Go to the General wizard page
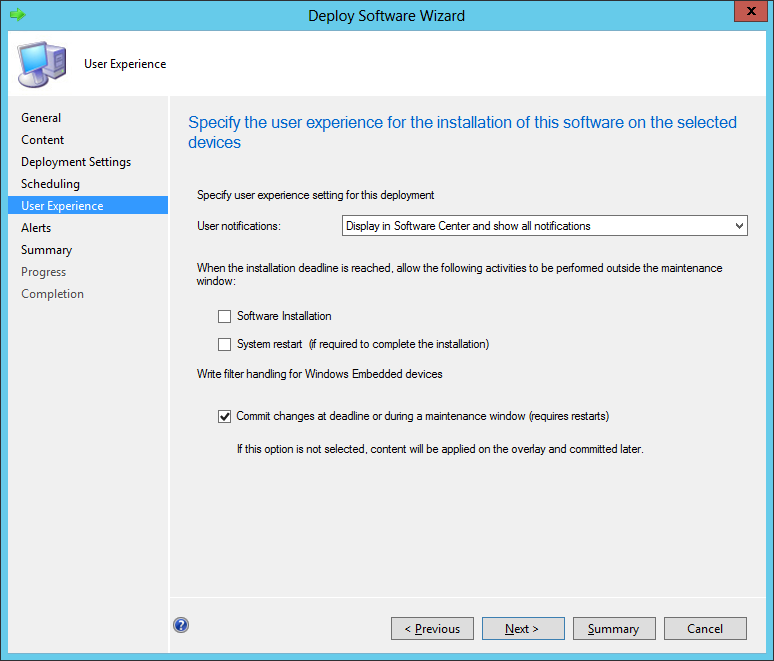 pos(41,118)
